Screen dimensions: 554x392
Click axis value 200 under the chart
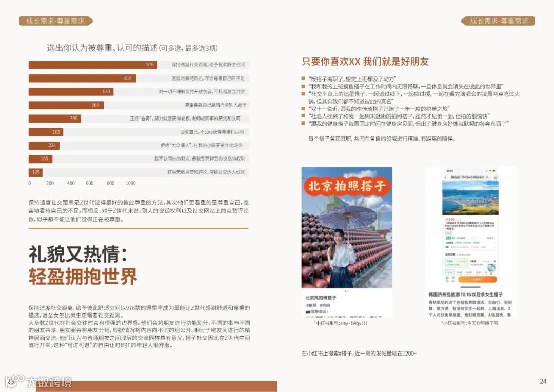[50, 183]
